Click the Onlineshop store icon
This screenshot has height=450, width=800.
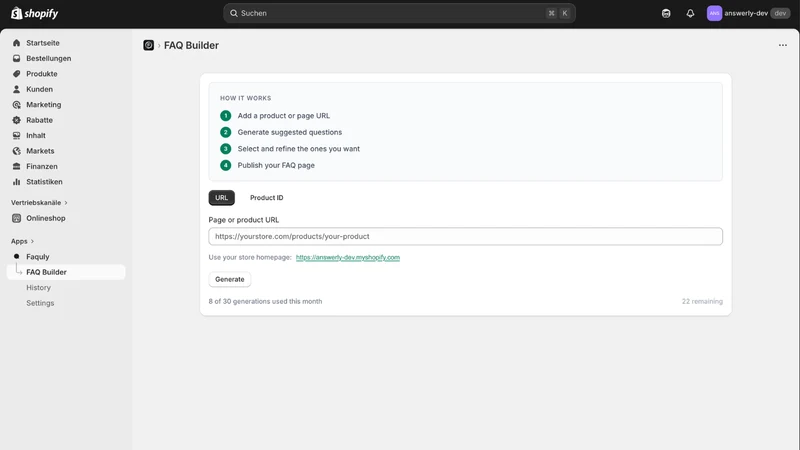click(16, 218)
